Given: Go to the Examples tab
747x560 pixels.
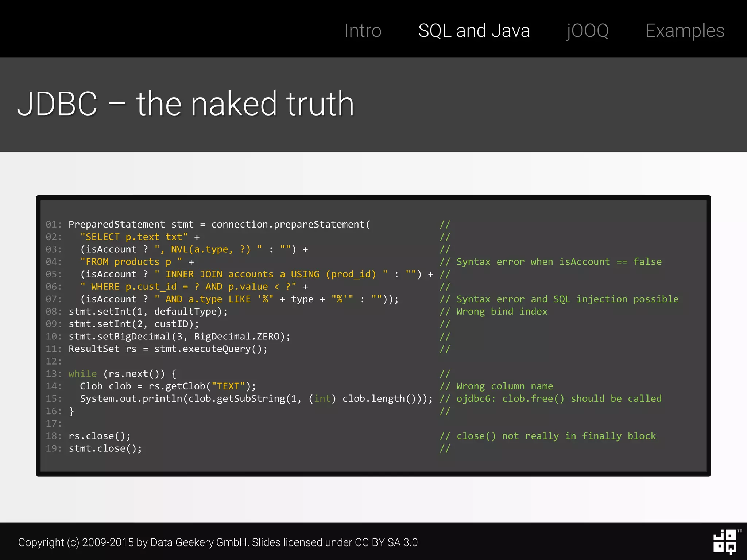Looking at the screenshot, I should (x=685, y=31).
